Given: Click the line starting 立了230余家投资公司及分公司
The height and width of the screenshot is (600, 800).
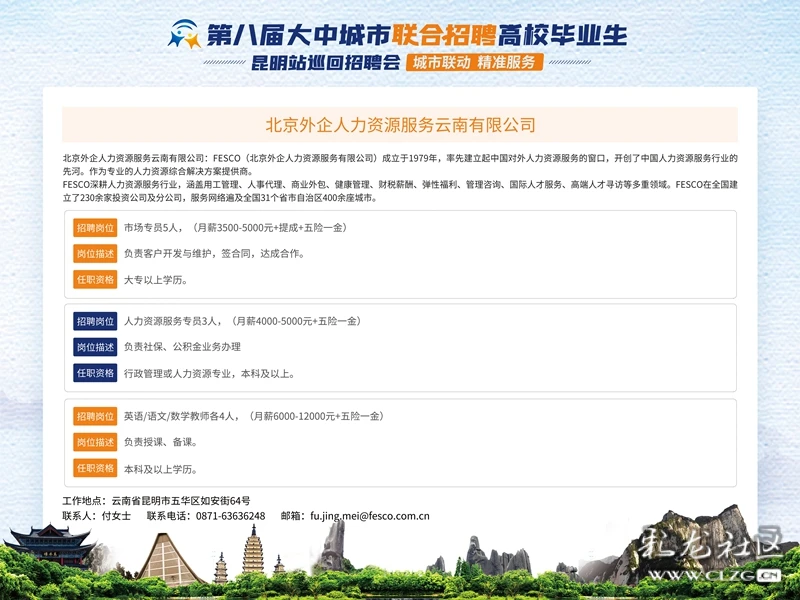Looking at the screenshot, I should click(x=220, y=198).
